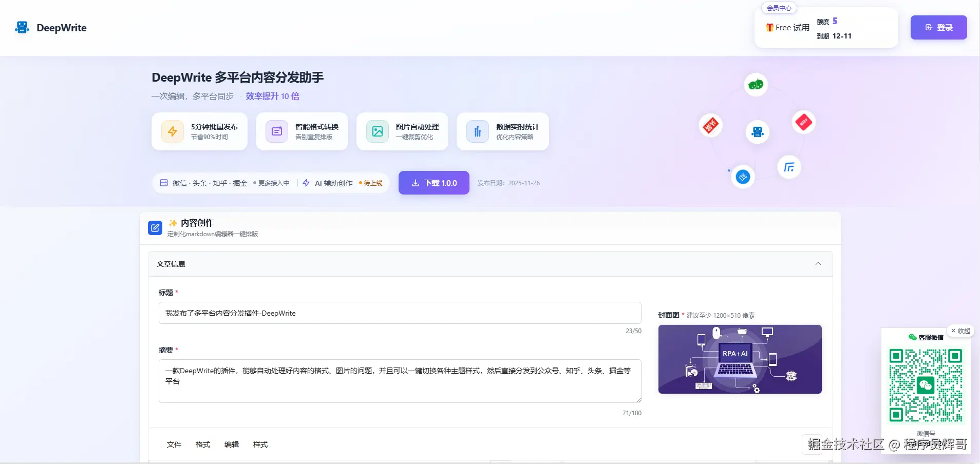Click the gift icon beside Free 试用
Image resolution: width=980 pixels, height=464 pixels.
click(x=769, y=28)
